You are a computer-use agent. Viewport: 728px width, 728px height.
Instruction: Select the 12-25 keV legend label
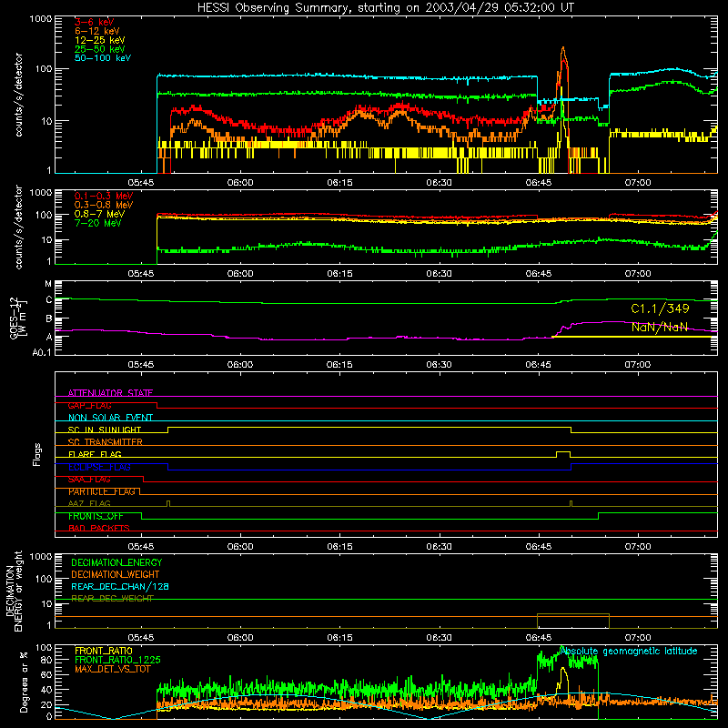100,40
